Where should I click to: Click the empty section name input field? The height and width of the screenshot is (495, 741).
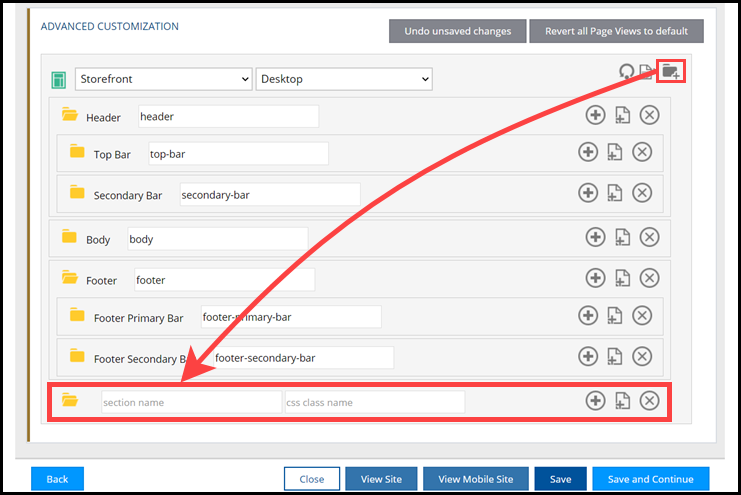tap(191, 402)
